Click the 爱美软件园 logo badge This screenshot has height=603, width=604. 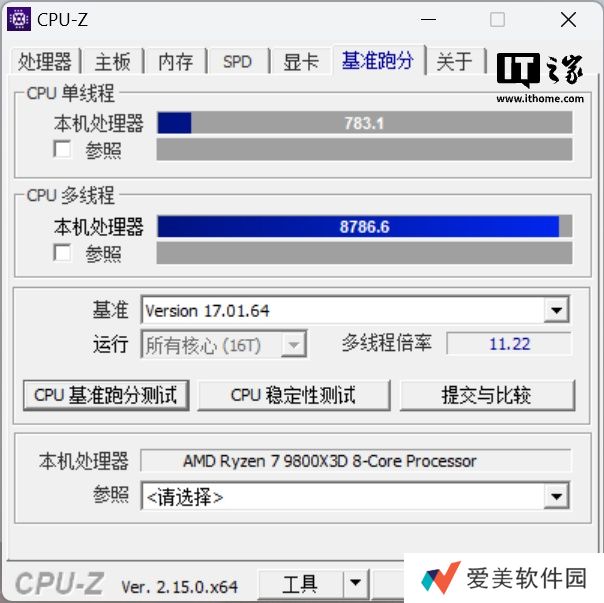pyautogui.click(x=504, y=578)
